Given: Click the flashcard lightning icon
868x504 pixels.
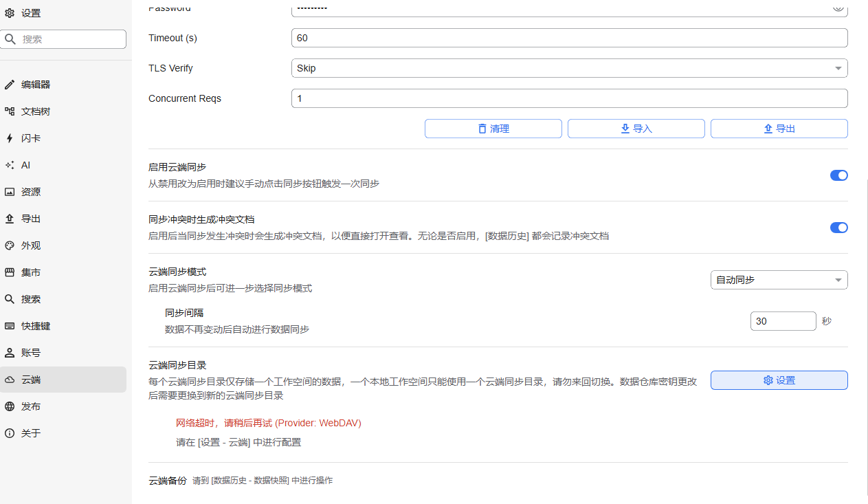Looking at the screenshot, I should pyautogui.click(x=10, y=138).
